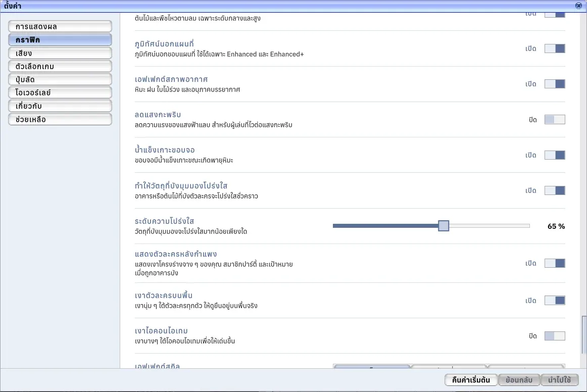Open the เกี่ยวกับ section
This screenshot has height=392, width=587.
tap(60, 106)
